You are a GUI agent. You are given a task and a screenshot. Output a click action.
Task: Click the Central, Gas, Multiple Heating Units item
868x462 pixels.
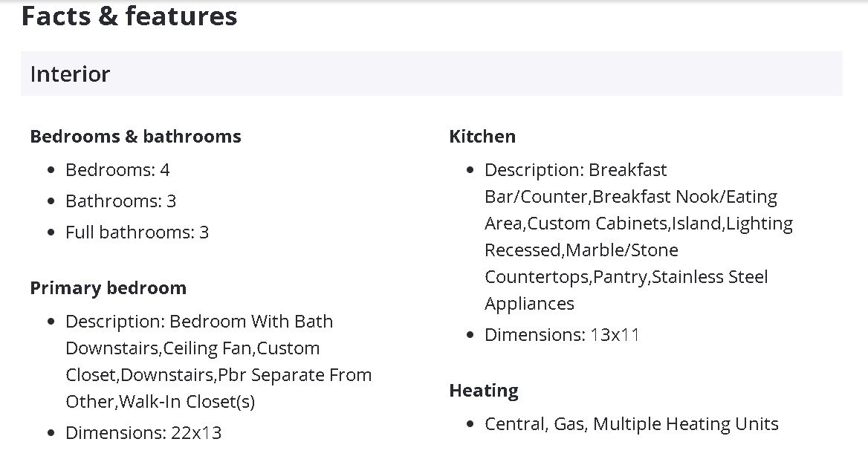point(631,424)
